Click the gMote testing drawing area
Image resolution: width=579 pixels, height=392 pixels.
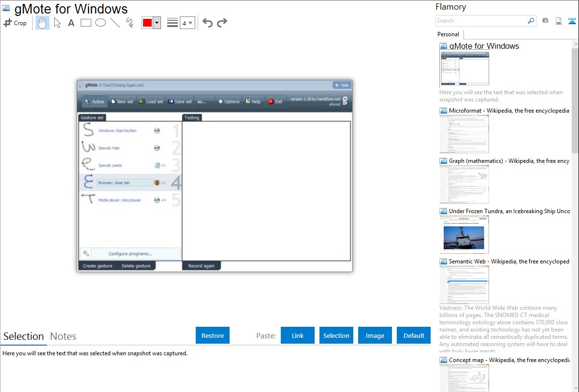click(x=266, y=191)
